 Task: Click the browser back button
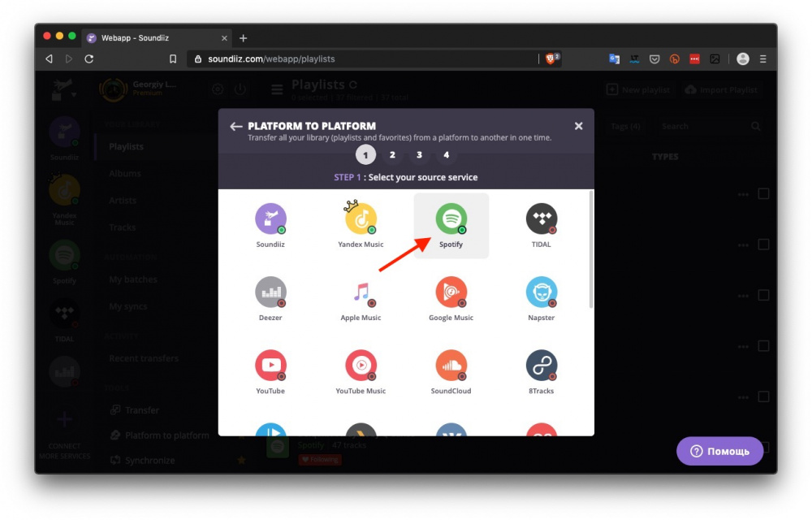(x=50, y=59)
